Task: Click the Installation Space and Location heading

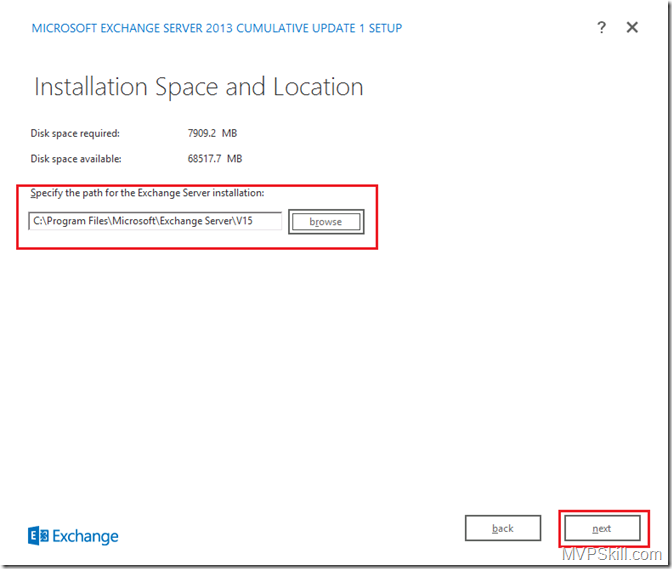Action: [x=198, y=87]
